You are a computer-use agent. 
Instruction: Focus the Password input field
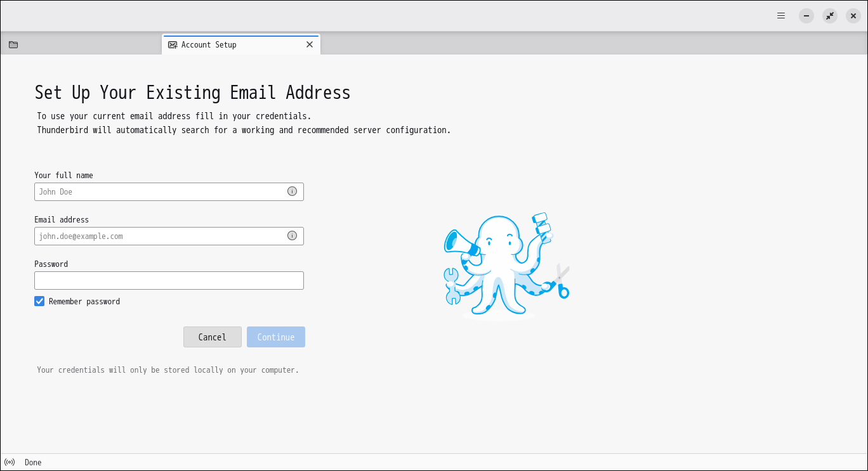coord(169,280)
